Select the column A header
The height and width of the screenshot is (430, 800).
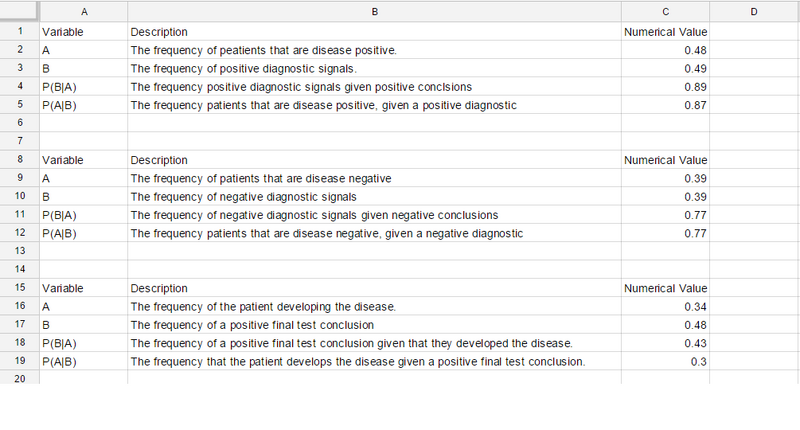click(83, 11)
